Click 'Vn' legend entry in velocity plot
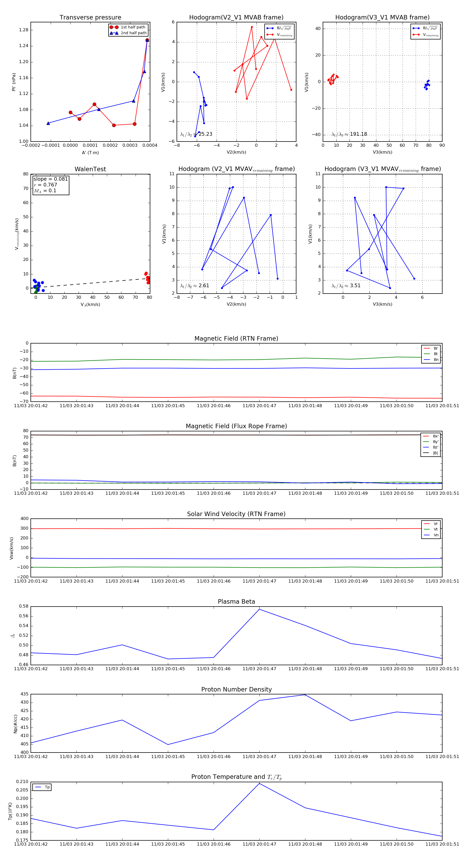 coord(431,535)
